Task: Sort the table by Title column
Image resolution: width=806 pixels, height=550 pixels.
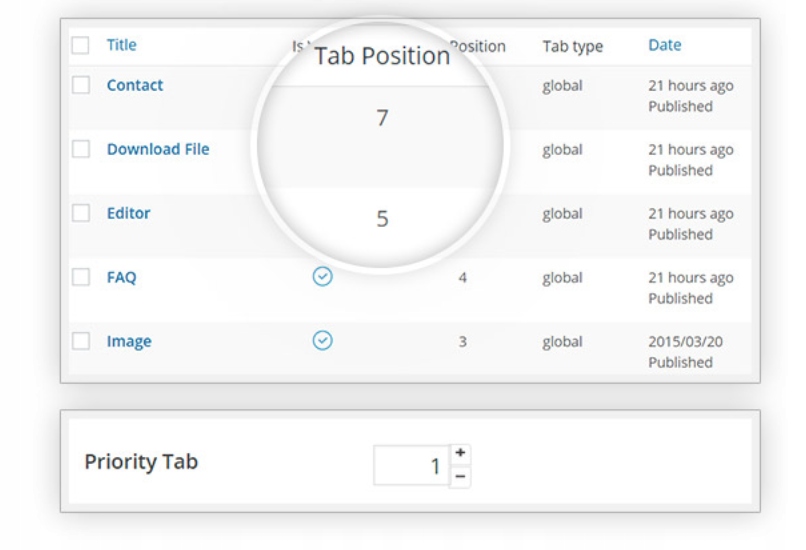Action: click(x=121, y=45)
